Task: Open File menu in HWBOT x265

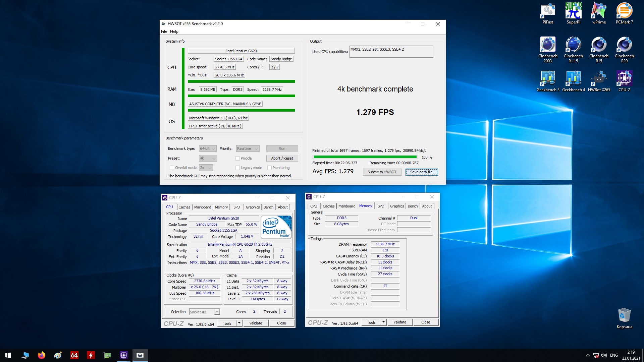Action: (x=164, y=32)
